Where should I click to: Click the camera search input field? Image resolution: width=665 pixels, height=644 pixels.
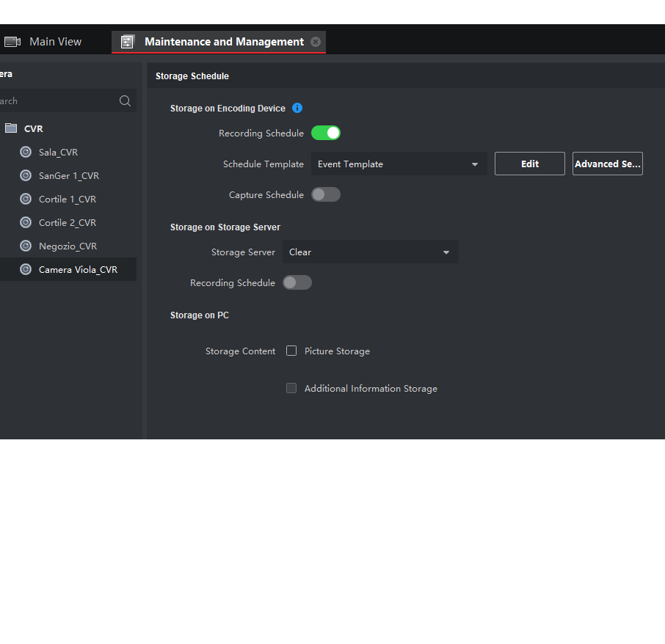(x=59, y=101)
